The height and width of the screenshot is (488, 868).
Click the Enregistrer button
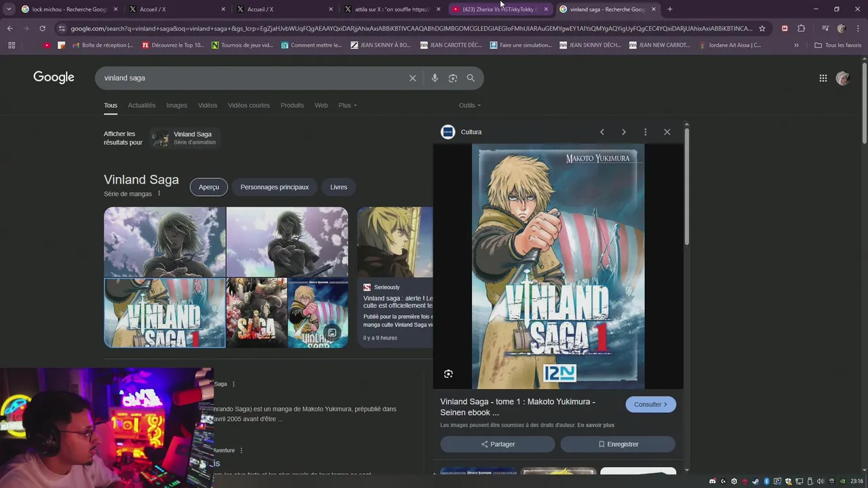618,444
